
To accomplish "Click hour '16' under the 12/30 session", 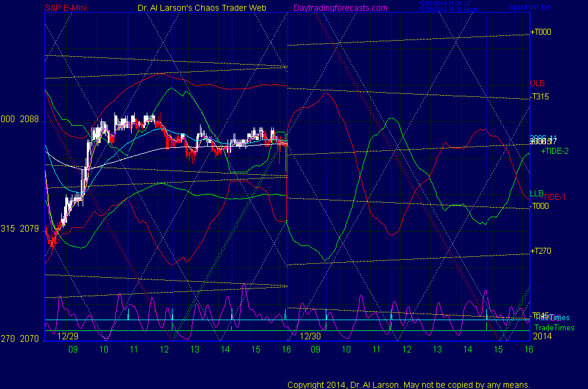I will pyautogui.click(x=529, y=350).
